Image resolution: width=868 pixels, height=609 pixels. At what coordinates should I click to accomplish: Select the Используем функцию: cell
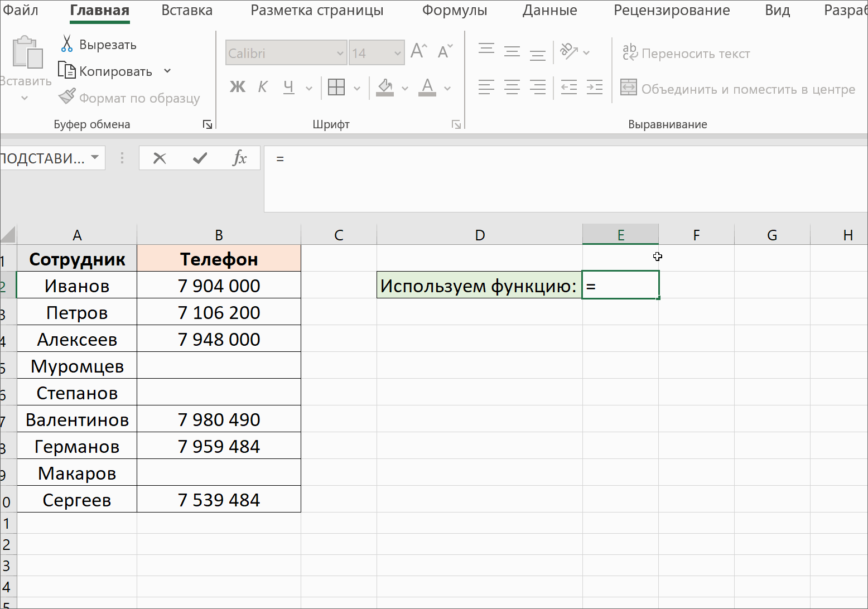[479, 286]
